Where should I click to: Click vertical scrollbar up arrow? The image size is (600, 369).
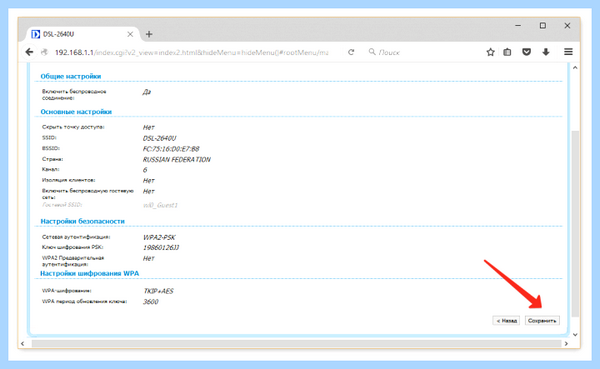(575, 68)
